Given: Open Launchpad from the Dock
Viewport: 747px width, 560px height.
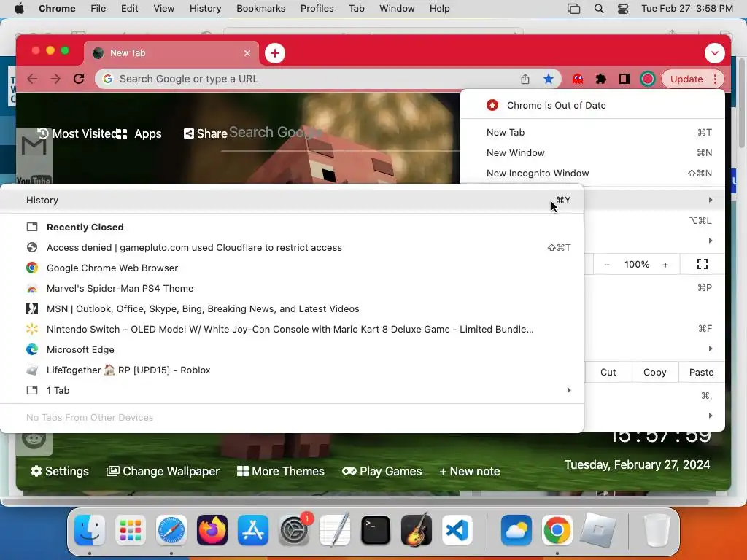Looking at the screenshot, I should pyautogui.click(x=131, y=530).
